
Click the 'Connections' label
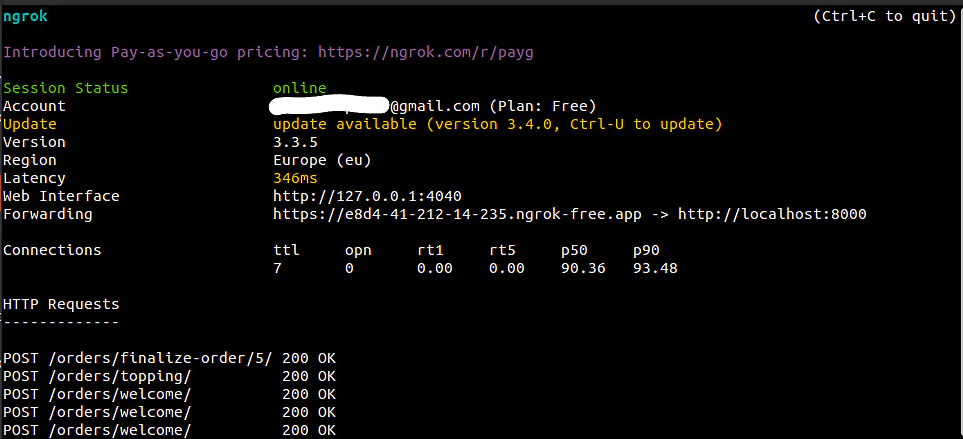(x=52, y=251)
